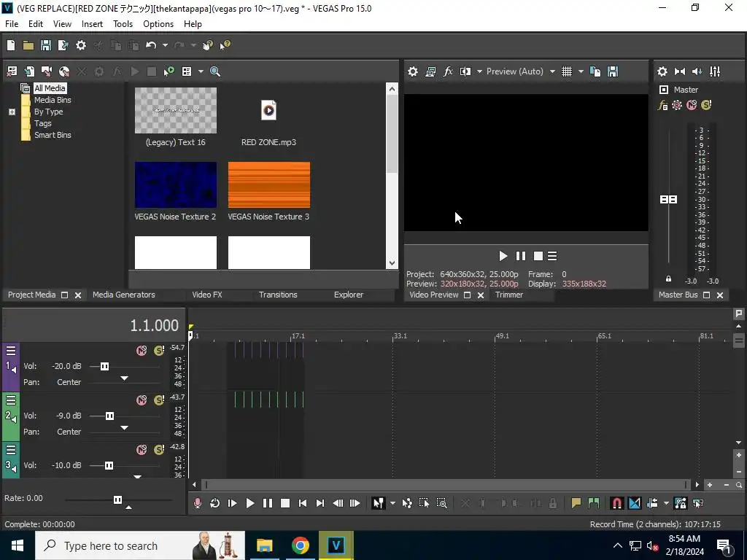The width and height of the screenshot is (747, 560).
Task: Switch to the Explorer tab
Action: point(349,295)
